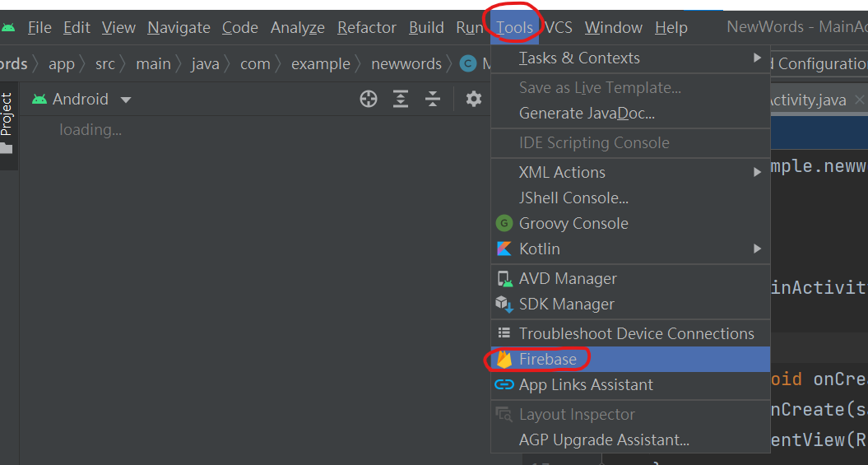868x465 pixels.
Task: Click the Firebase flame icon
Action: (x=504, y=360)
